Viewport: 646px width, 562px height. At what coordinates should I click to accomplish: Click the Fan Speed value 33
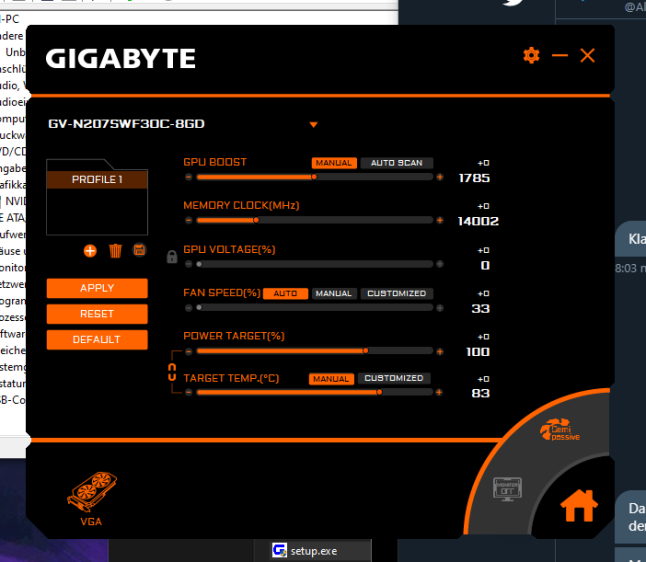tap(480, 309)
